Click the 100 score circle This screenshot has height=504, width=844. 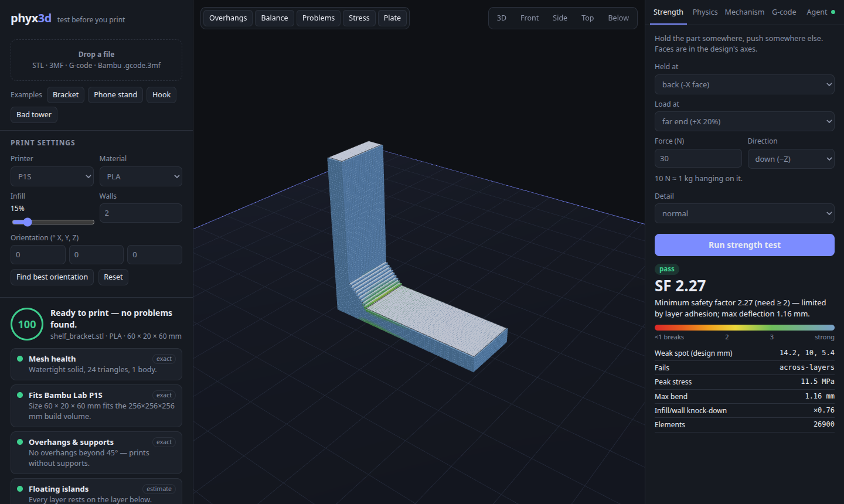coord(27,324)
